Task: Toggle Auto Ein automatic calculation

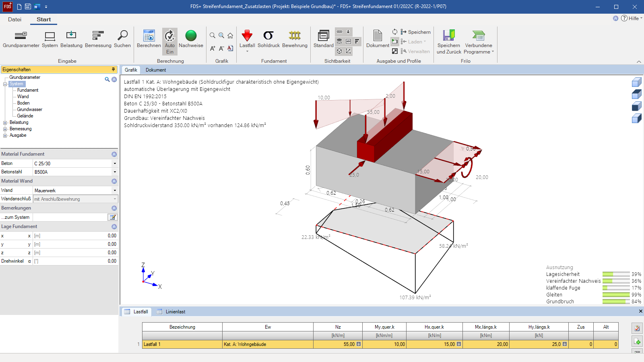Action: click(x=170, y=41)
